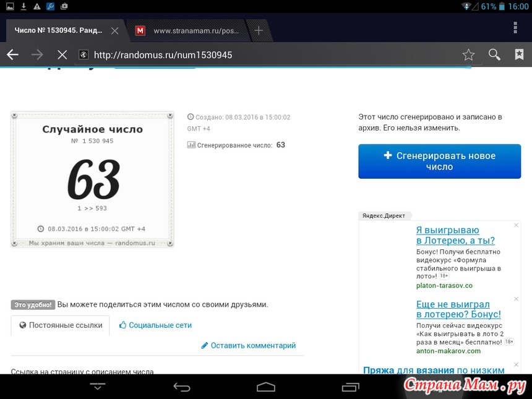Stop page loading with the X button

coord(62,54)
